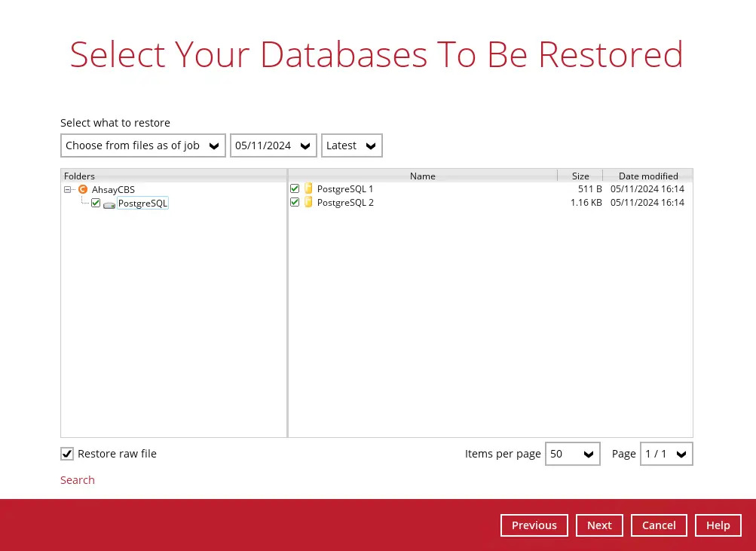The width and height of the screenshot is (756, 551).
Task: Toggle the Restore raw file checkbox
Action: [68, 454]
